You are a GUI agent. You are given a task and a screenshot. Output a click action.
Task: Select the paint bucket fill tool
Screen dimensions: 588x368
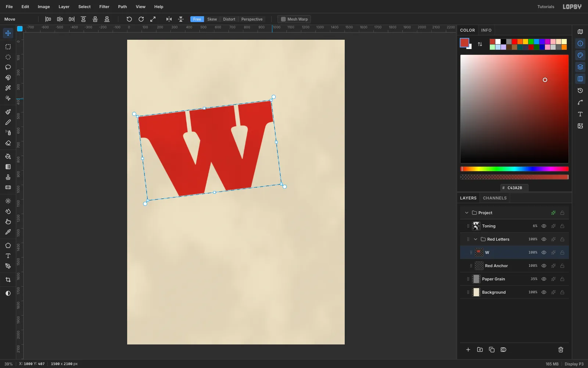8,156
